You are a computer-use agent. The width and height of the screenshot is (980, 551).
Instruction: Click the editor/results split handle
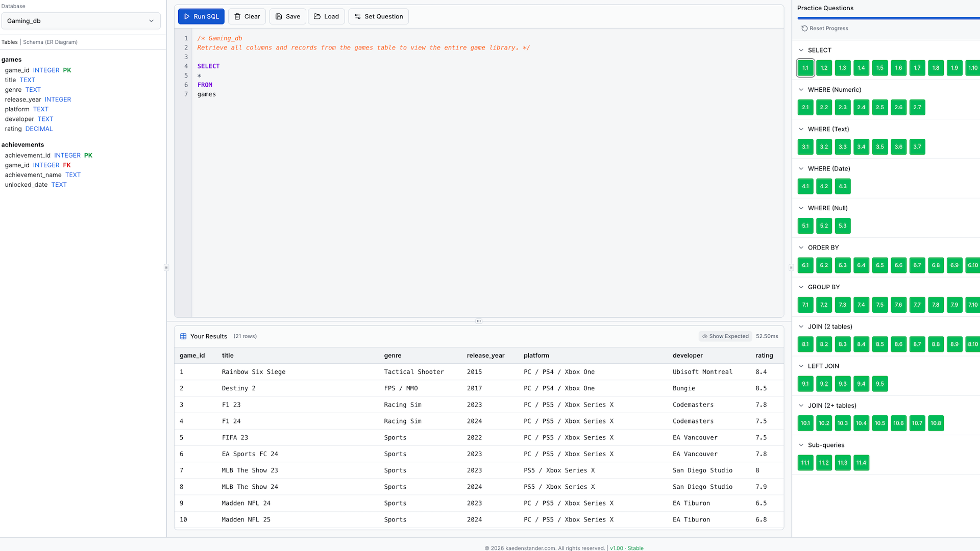[x=479, y=321]
